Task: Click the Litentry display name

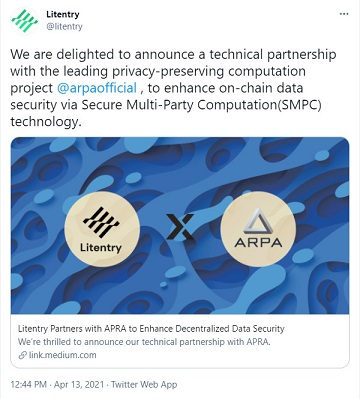Action: pyautogui.click(x=63, y=14)
